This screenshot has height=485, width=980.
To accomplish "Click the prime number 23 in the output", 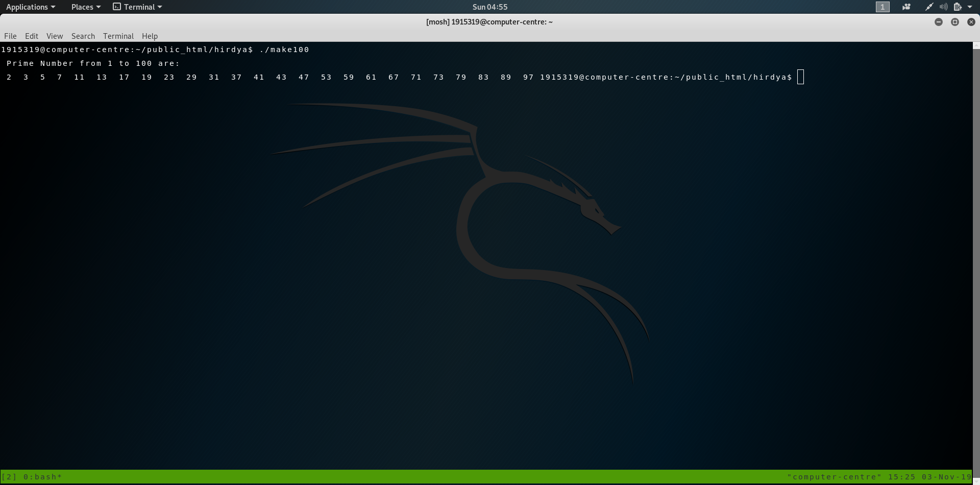I will point(169,77).
